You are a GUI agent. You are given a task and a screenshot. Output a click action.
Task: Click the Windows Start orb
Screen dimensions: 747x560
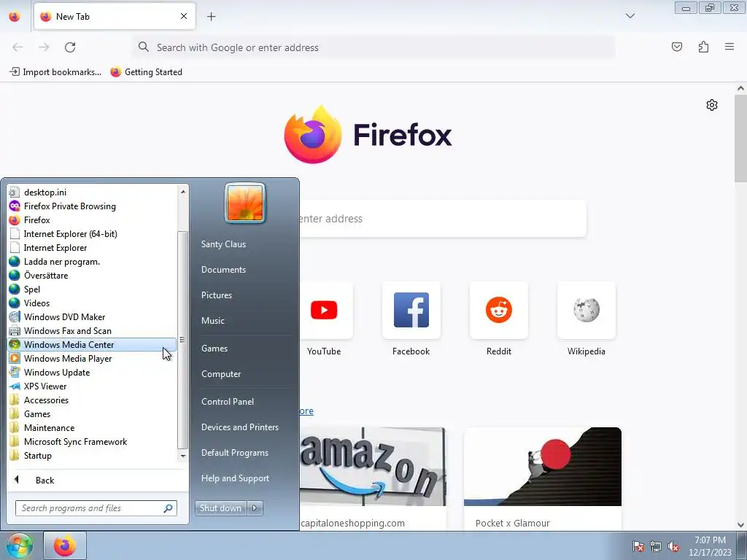[20, 545]
